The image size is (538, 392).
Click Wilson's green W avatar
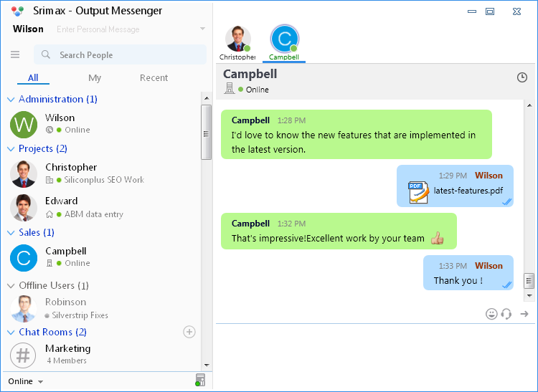coord(24,125)
